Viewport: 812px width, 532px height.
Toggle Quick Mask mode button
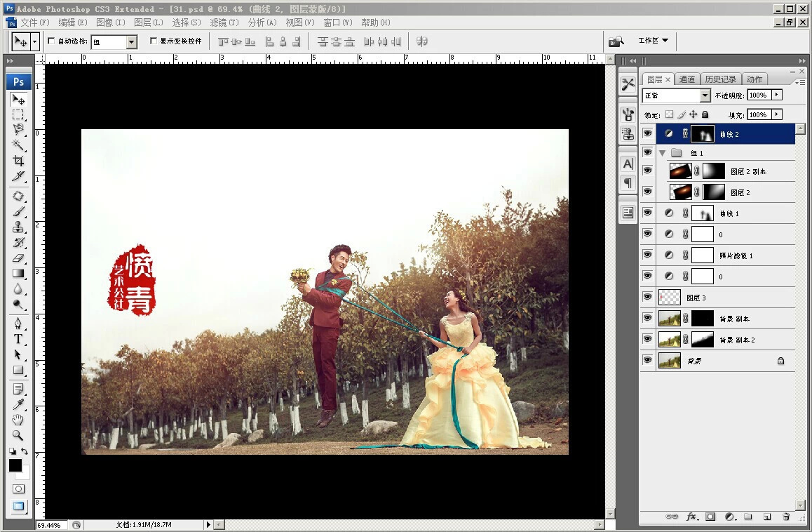tap(18, 489)
